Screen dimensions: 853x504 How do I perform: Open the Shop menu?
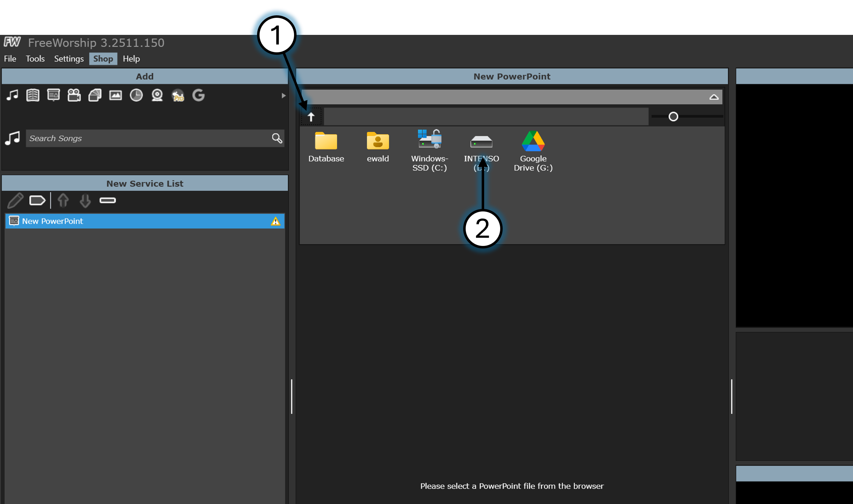[103, 59]
